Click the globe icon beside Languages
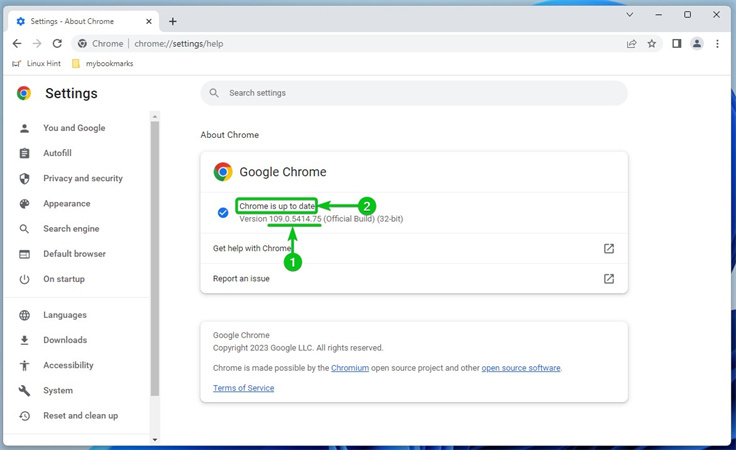Viewport: 736px width, 450px height. coord(24,315)
